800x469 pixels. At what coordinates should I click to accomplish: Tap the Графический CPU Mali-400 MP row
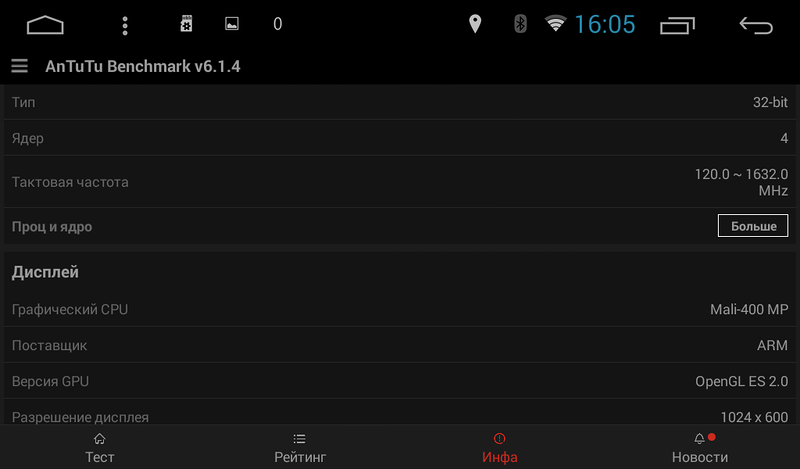pyautogui.click(x=400, y=309)
